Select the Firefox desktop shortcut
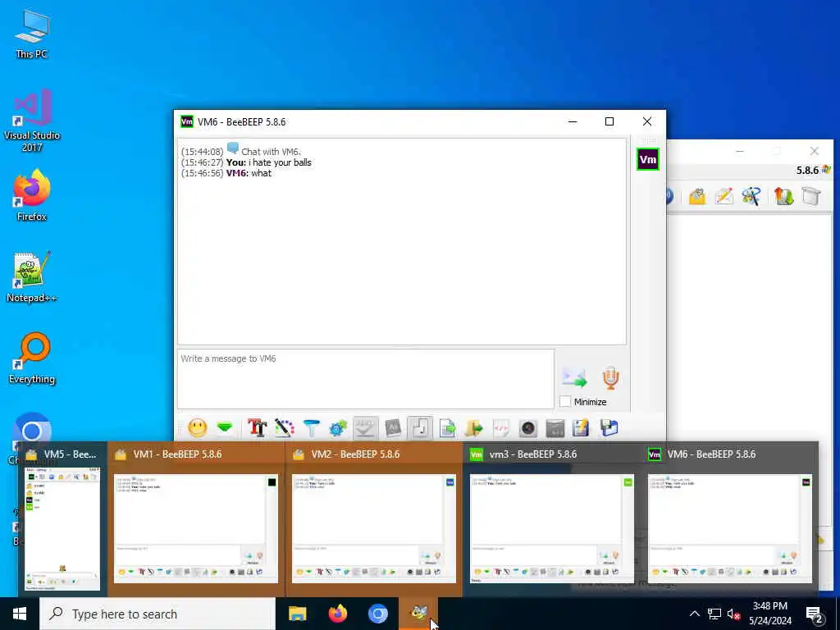 click(x=32, y=195)
